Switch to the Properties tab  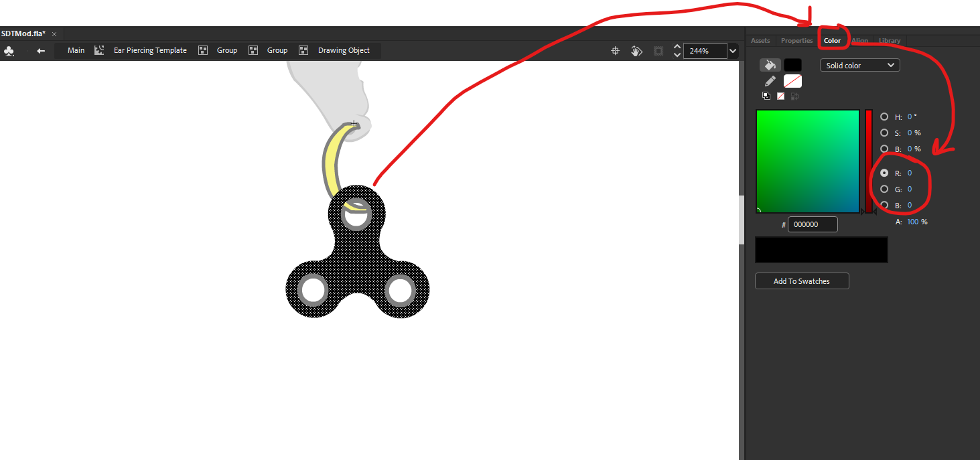(796, 41)
